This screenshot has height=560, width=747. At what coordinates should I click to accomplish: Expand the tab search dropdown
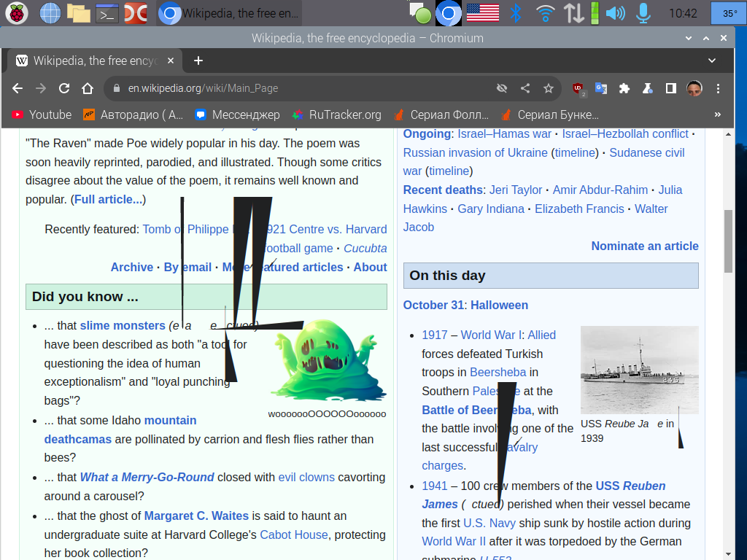pos(712,61)
